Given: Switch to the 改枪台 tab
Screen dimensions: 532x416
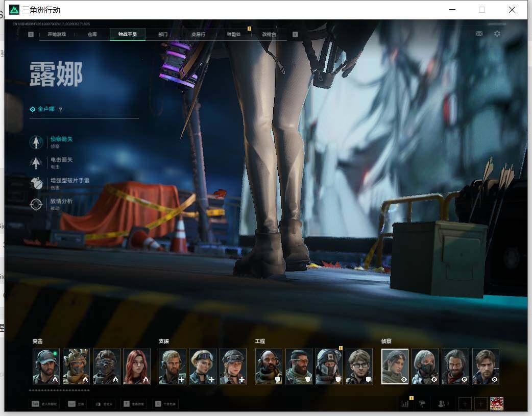Looking at the screenshot, I should coord(269,34).
